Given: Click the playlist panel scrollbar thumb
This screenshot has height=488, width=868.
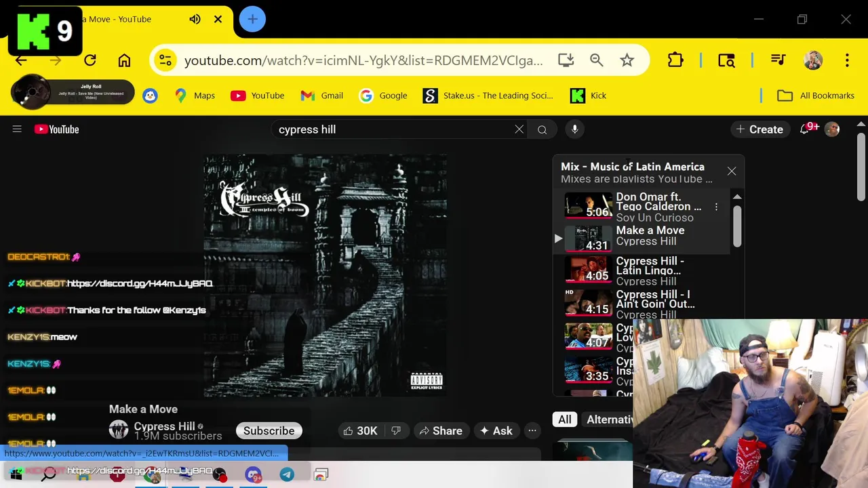Looking at the screenshot, I should [x=737, y=225].
